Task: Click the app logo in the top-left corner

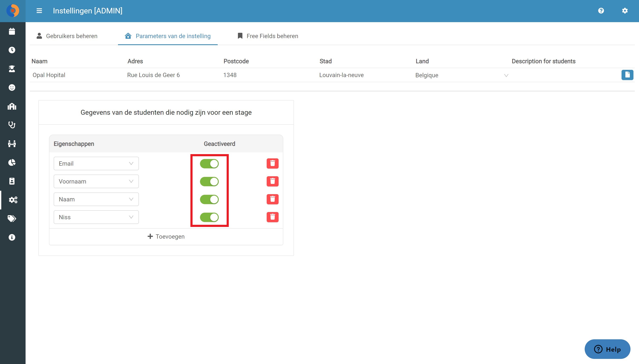Action: 13,11
